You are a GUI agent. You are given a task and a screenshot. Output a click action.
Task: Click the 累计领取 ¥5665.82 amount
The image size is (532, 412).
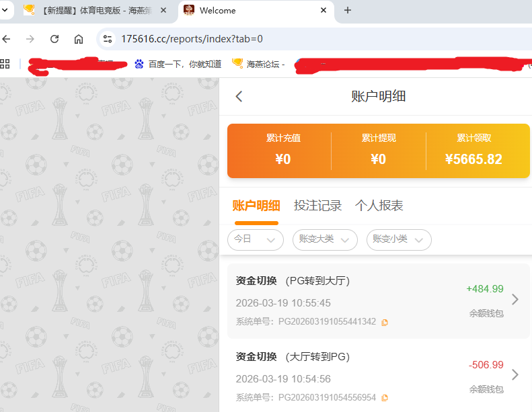coord(473,159)
